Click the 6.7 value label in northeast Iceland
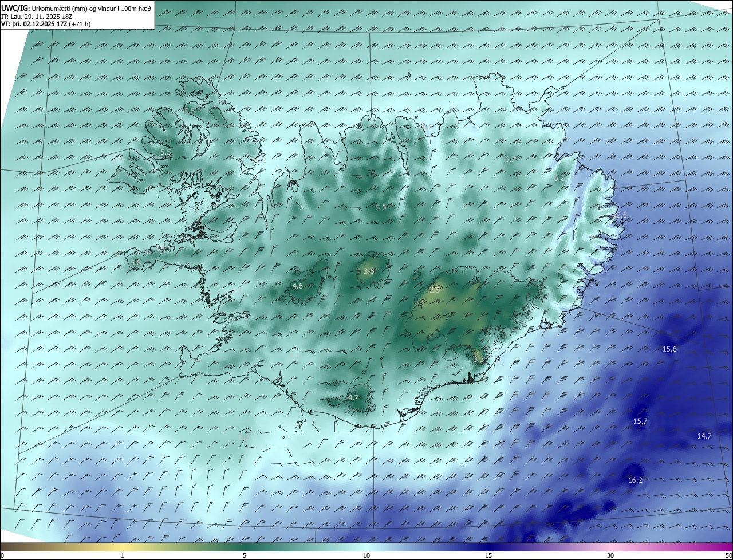Viewport: 733px width, 560px height. pos(510,159)
